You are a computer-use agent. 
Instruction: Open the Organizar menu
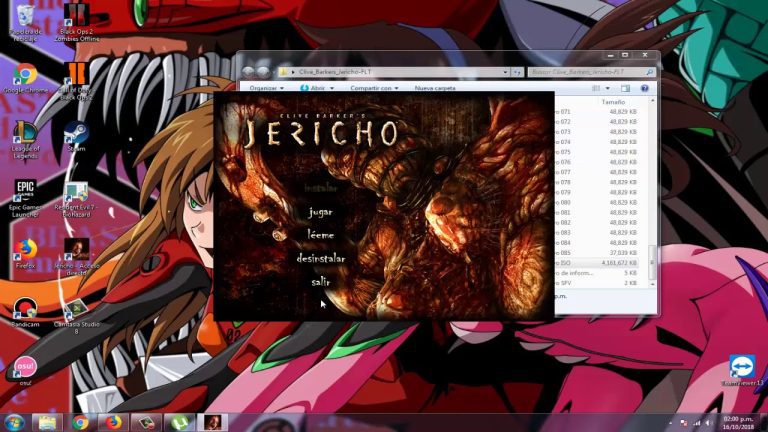pos(266,88)
